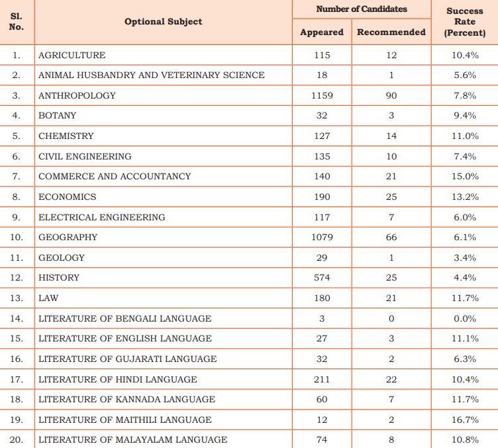
Task: Click Geology success rate 3.4%
Action: [465, 257]
